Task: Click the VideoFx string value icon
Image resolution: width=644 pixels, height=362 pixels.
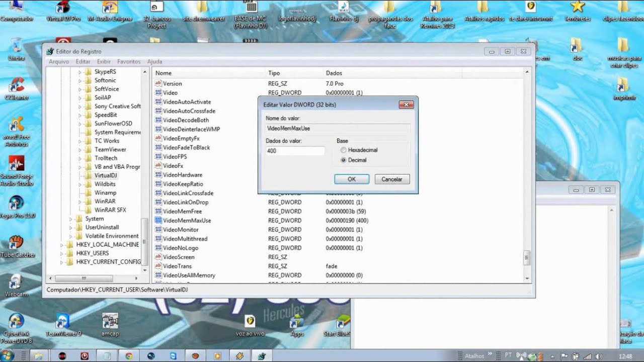Action: 158,165
